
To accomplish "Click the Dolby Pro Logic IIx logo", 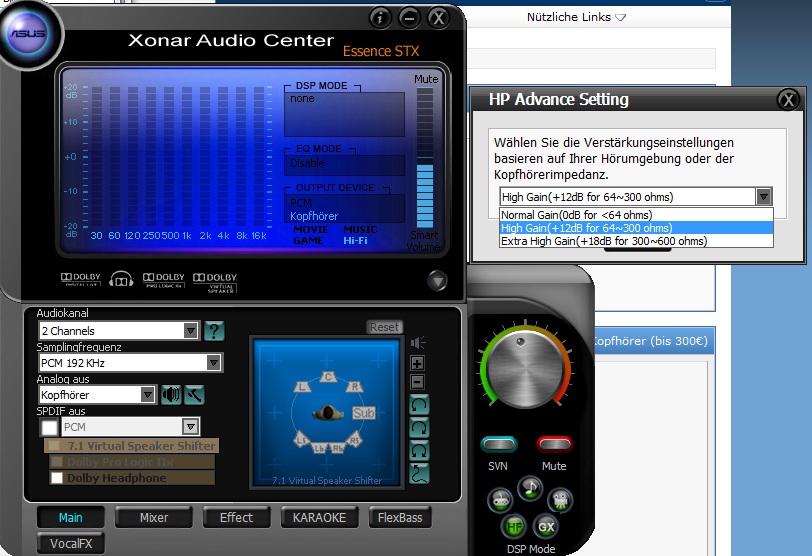I will (164, 280).
